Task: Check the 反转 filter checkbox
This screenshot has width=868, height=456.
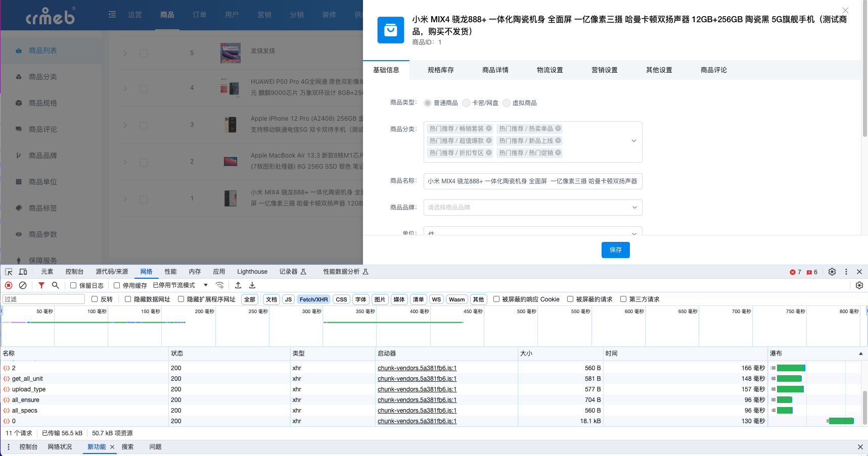Action: point(95,299)
